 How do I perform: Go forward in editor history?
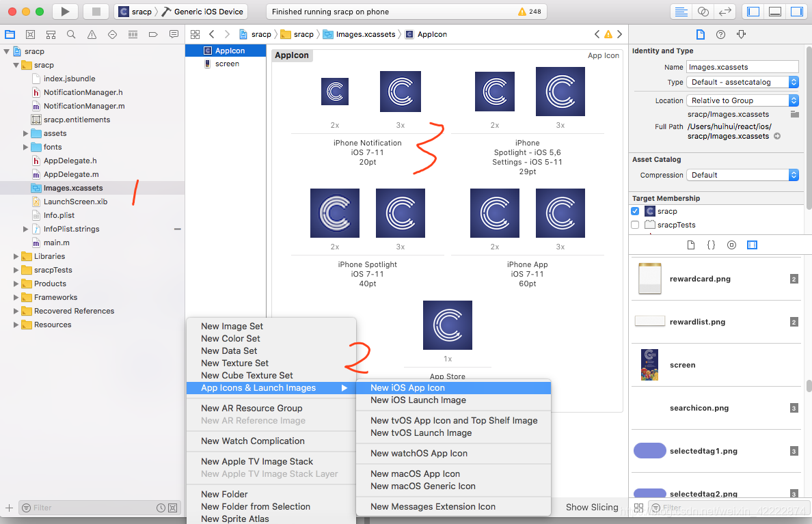(227, 34)
